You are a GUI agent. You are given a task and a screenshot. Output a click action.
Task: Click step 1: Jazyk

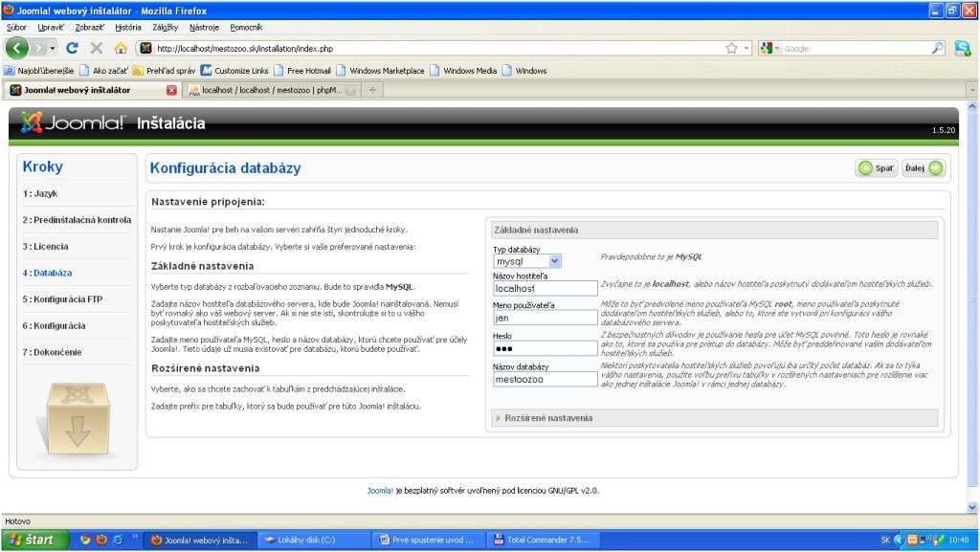coord(40,193)
